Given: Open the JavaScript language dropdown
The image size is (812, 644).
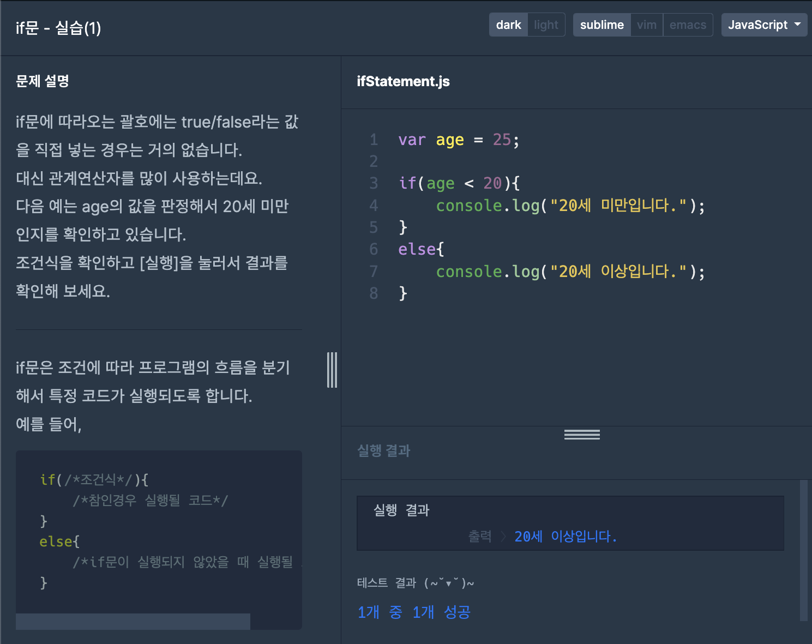Looking at the screenshot, I should 764,25.
